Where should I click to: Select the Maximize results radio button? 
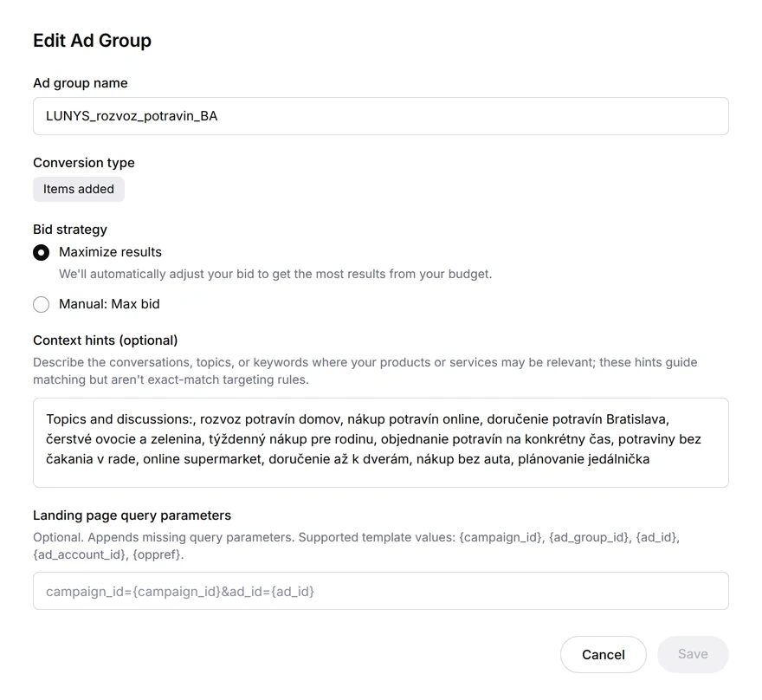pos(42,253)
